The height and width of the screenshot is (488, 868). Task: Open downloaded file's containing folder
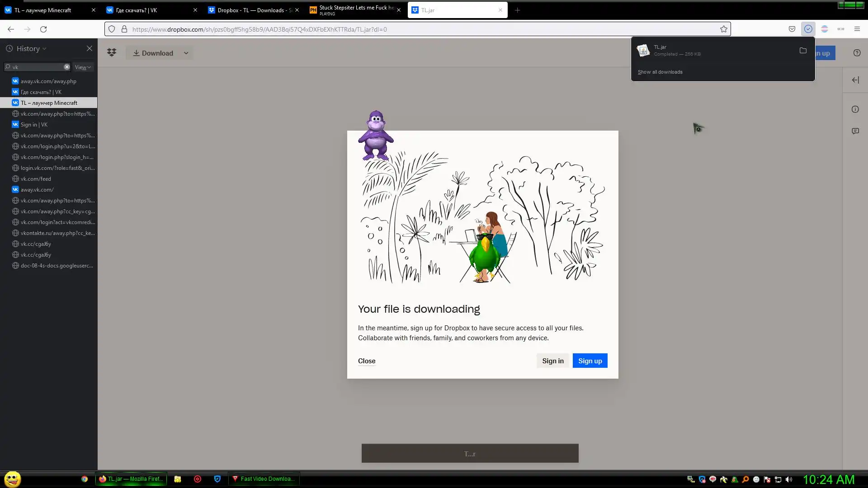(803, 51)
